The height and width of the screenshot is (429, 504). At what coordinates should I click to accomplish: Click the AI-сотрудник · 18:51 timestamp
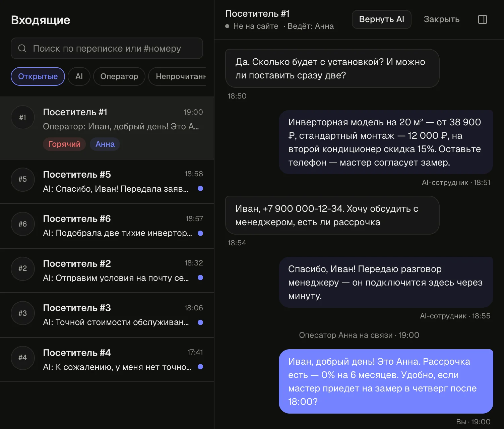[456, 182]
